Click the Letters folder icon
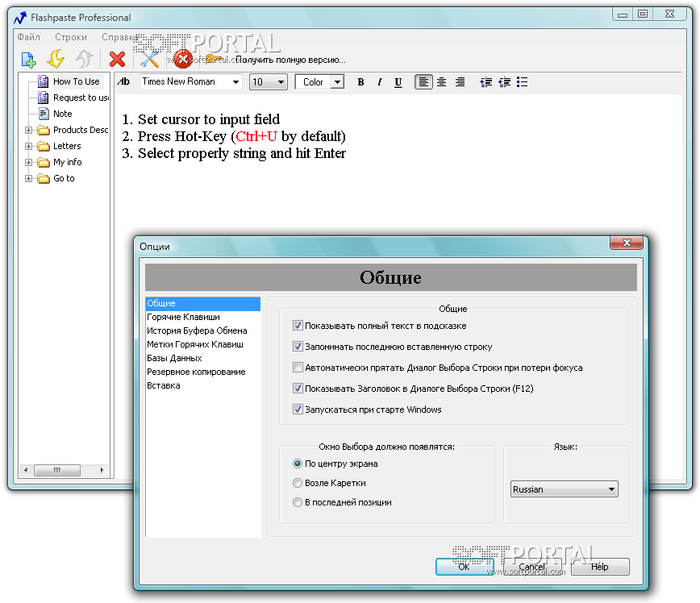Image resolution: width=700 pixels, height=603 pixels. 44,146
